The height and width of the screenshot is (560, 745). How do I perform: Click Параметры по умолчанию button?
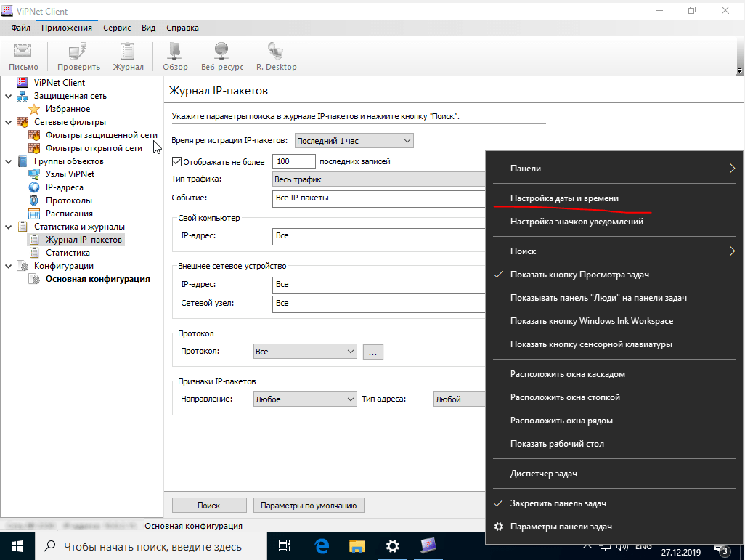[309, 506]
